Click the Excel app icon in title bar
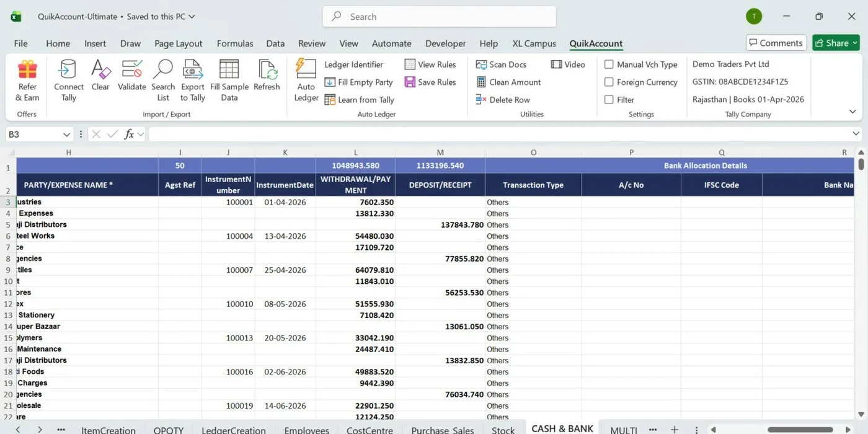The width and height of the screenshot is (868, 434). 16,17
